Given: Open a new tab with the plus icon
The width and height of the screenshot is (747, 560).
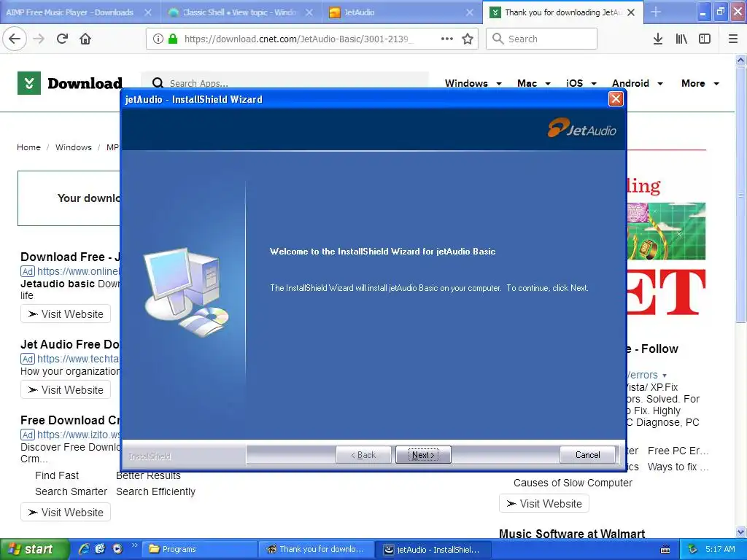Looking at the screenshot, I should [656, 12].
